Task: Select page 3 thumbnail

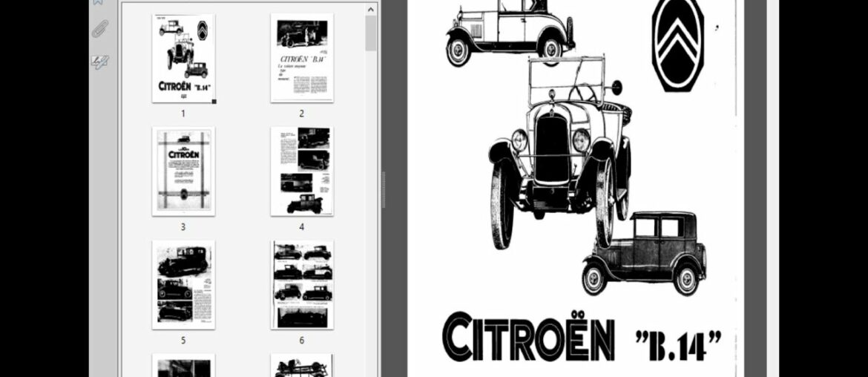Action: tap(183, 171)
